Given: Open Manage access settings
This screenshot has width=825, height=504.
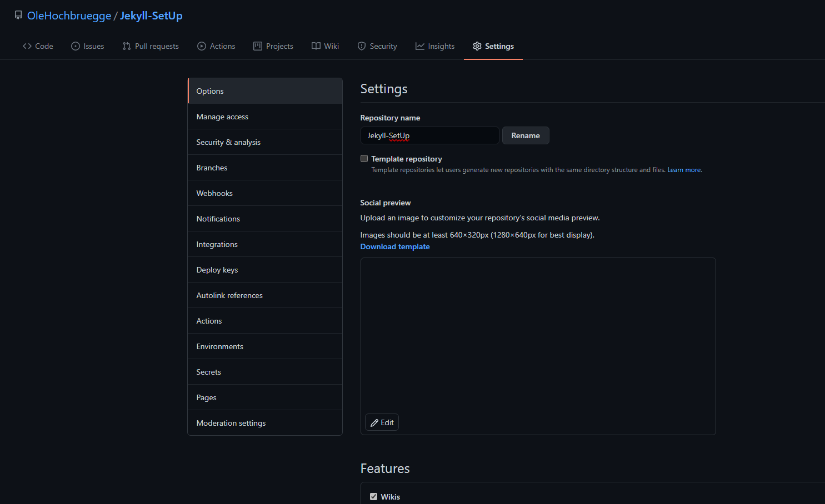Looking at the screenshot, I should pyautogui.click(x=265, y=117).
